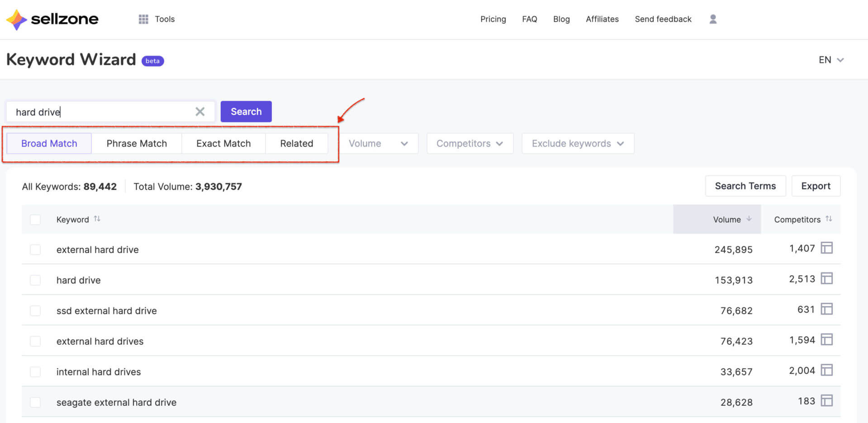868x423 pixels.
Task: Open the FAQ link
Action: (x=530, y=19)
